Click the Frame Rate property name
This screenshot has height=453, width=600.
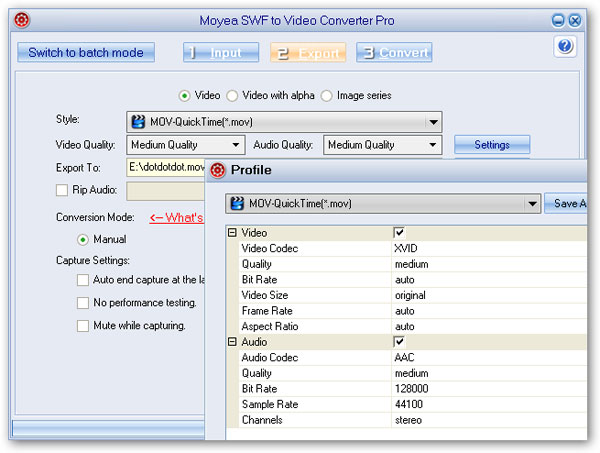click(x=267, y=311)
